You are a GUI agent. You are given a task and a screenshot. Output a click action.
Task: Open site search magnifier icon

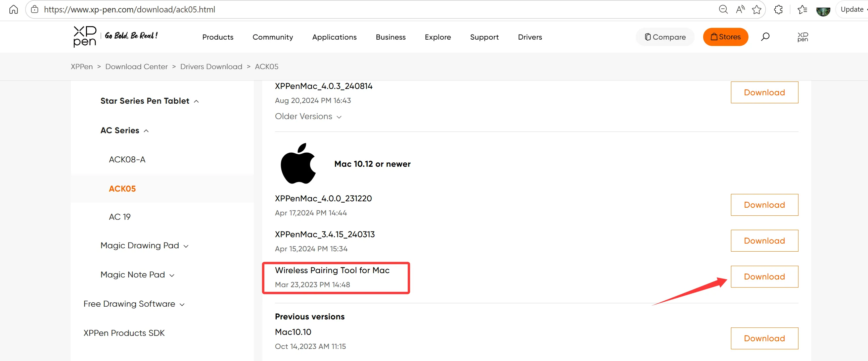click(765, 36)
